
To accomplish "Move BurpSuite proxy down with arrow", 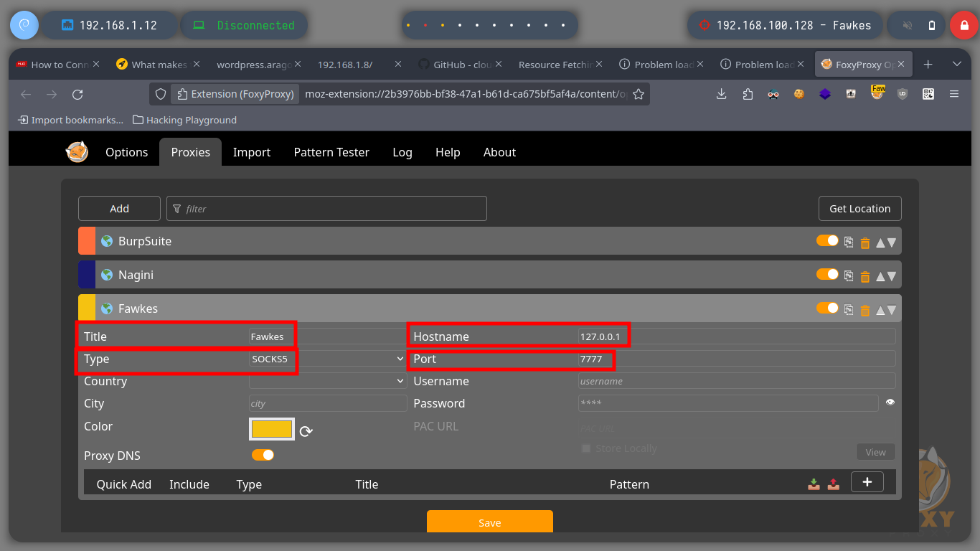I will point(892,243).
